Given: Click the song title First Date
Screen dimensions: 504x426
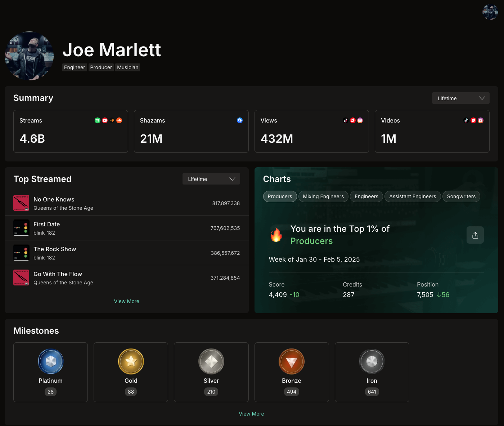Looking at the screenshot, I should [x=47, y=224].
